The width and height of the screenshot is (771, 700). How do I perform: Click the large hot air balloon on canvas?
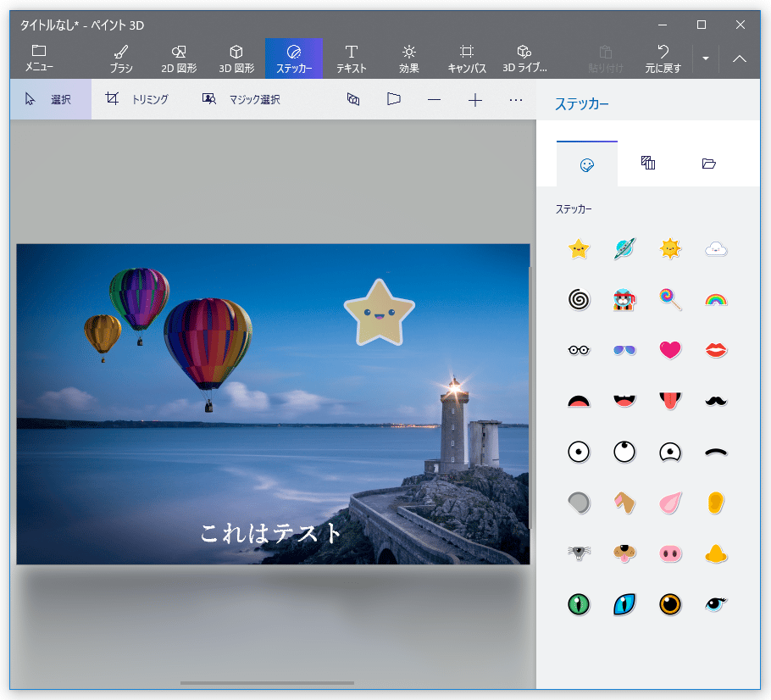[208, 350]
